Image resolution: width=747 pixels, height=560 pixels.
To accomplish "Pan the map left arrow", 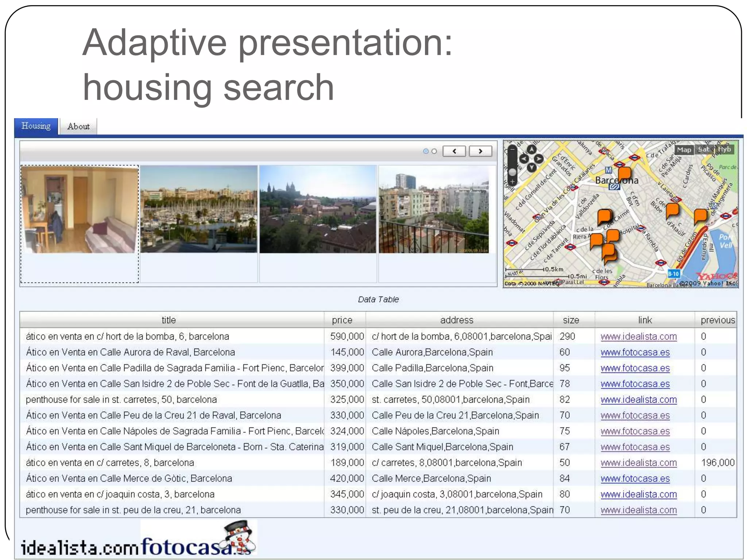I will pos(524,159).
